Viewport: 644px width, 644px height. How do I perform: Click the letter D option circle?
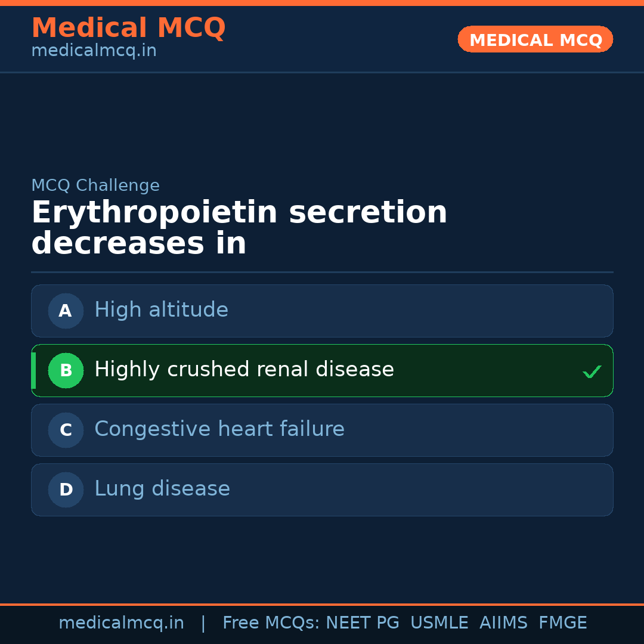coord(66,490)
